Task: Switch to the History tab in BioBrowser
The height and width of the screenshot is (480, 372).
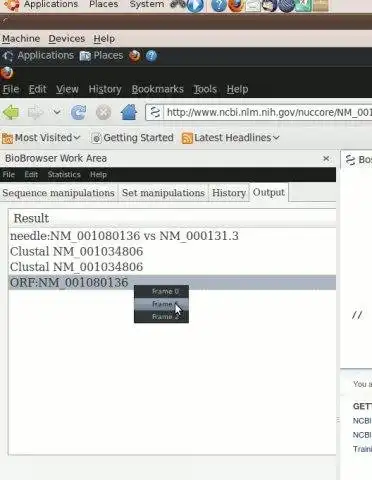Action: point(229,193)
